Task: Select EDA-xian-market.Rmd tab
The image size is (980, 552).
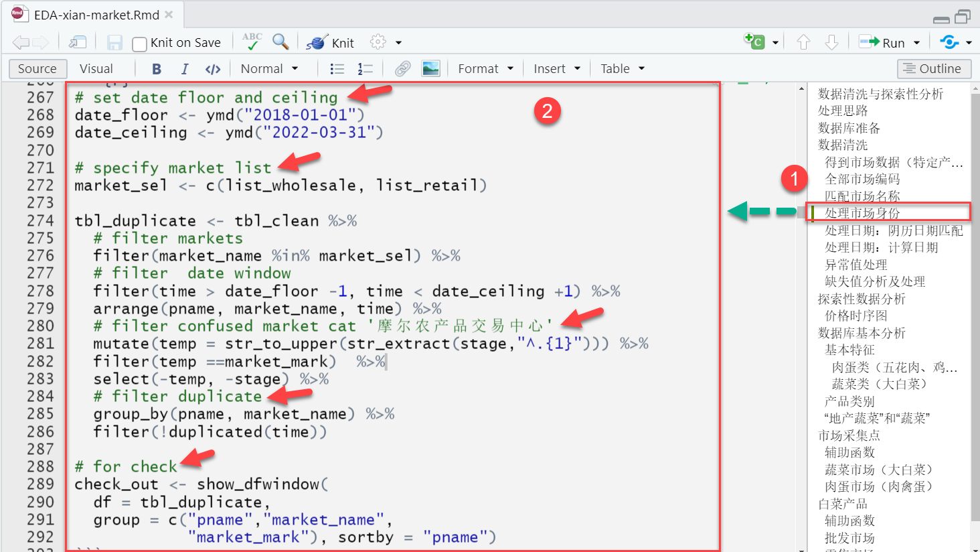Action: coord(96,15)
